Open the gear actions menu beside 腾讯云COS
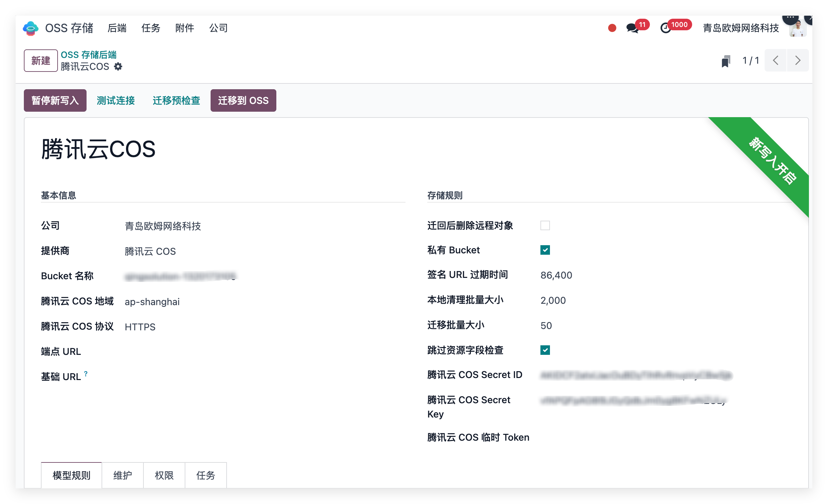This screenshot has width=828, height=504. [x=118, y=66]
